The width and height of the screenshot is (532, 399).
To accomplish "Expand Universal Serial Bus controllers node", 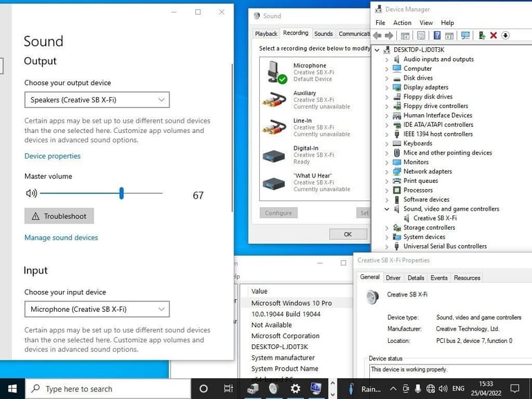I will pos(387,247).
